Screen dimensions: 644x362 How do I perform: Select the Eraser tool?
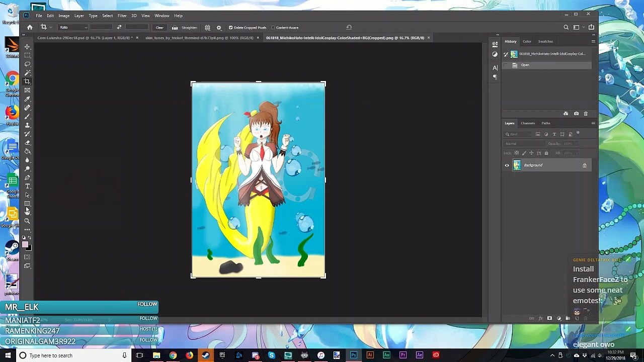(27, 142)
